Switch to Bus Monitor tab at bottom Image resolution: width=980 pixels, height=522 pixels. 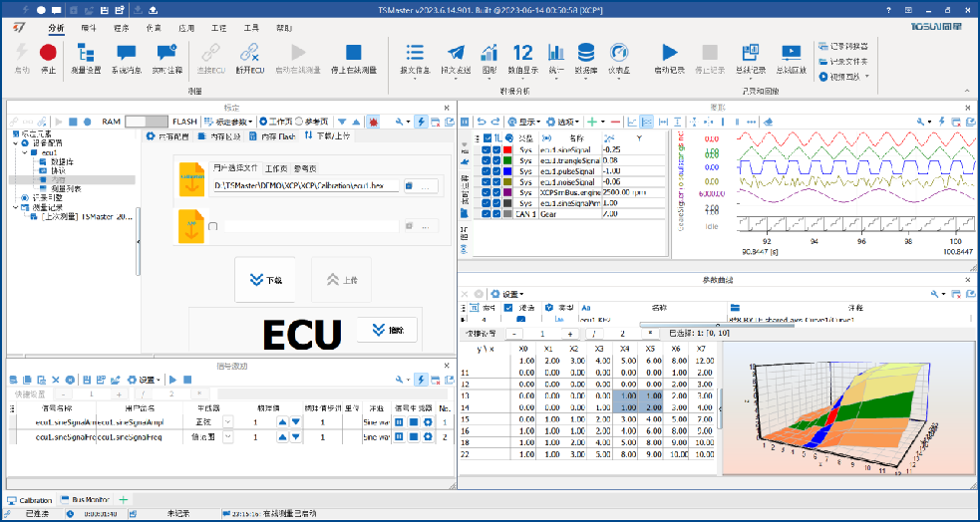click(x=85, y=500)
